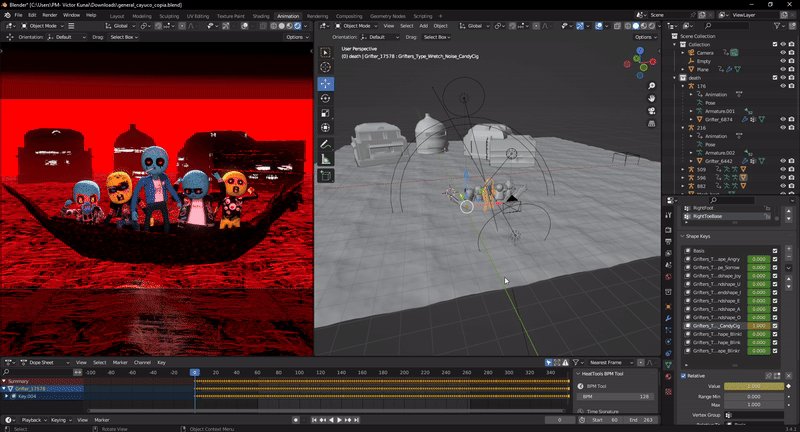Screen dimensions: 800x432
Task: Activate the Select Box tool icon
Action: pos(325,53)
